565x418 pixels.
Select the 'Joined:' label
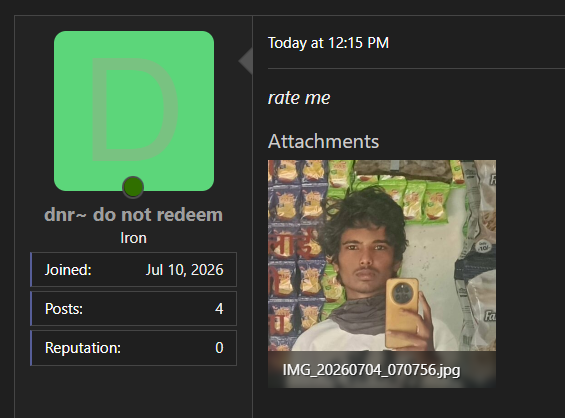(68, 270)
